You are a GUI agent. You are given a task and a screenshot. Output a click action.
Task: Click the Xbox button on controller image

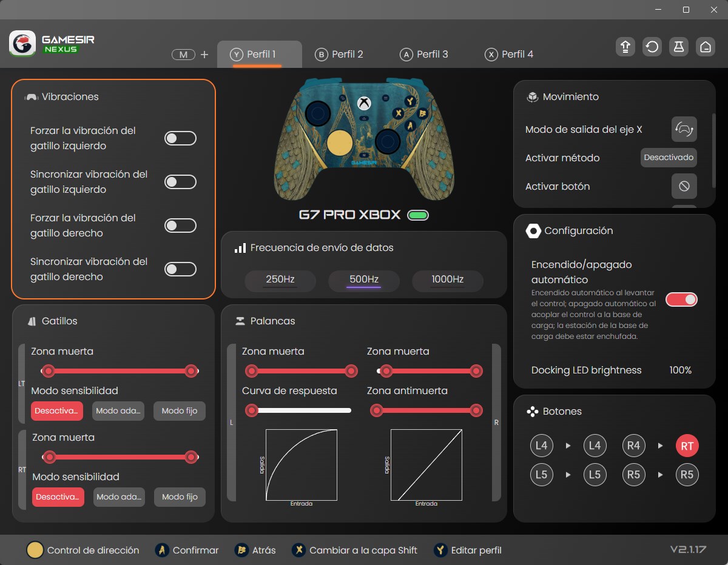pyautogui.click(x=363, y=103)
